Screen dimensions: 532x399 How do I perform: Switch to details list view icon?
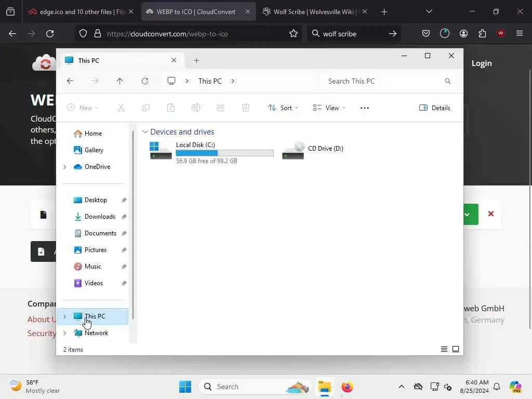click(444, 349)
